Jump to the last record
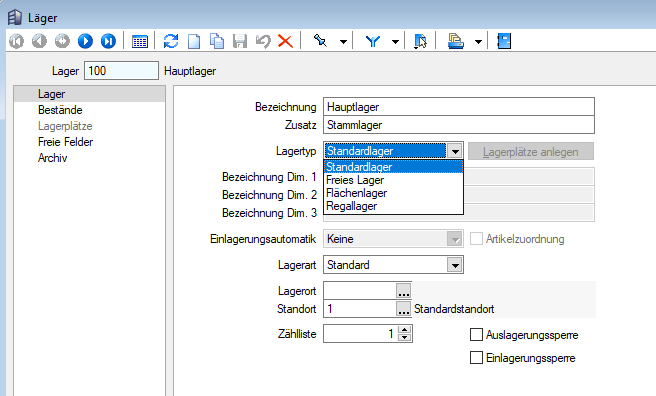 coord(108,41)
